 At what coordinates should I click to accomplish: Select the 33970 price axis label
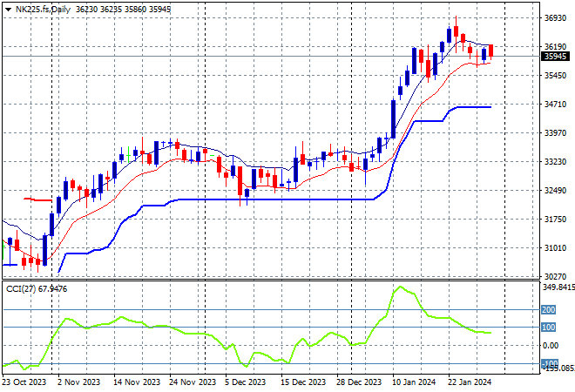click(555, 132)
